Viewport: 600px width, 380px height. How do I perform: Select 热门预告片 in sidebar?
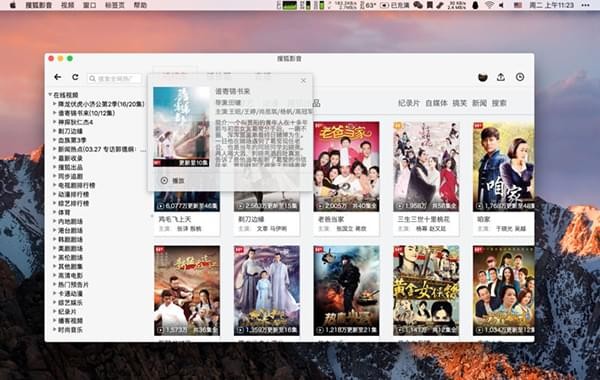(73, 285)
